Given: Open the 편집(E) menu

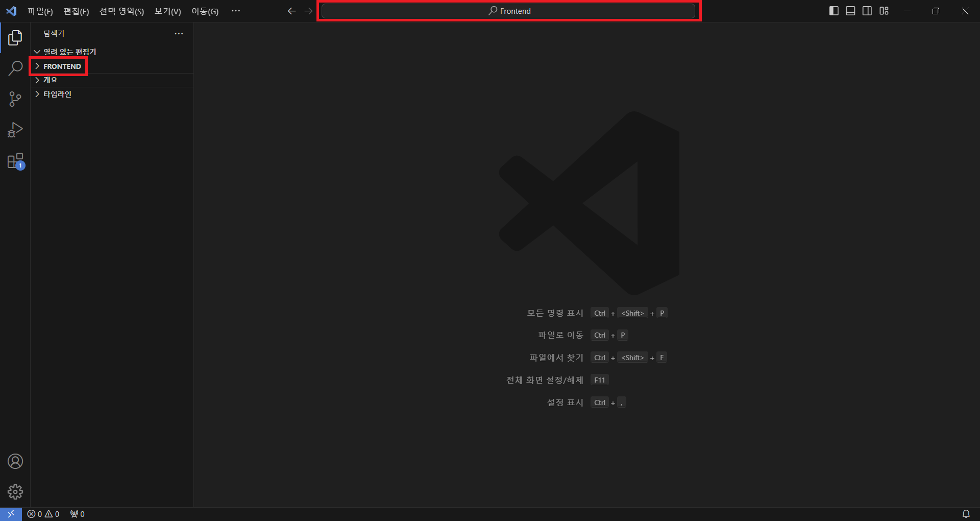Looking at the screenshot, I should coord(76,11).
